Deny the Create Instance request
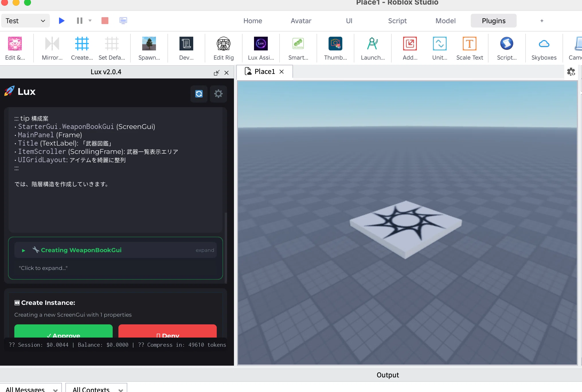This screenshot has width=582, height=392. point(167,332)
